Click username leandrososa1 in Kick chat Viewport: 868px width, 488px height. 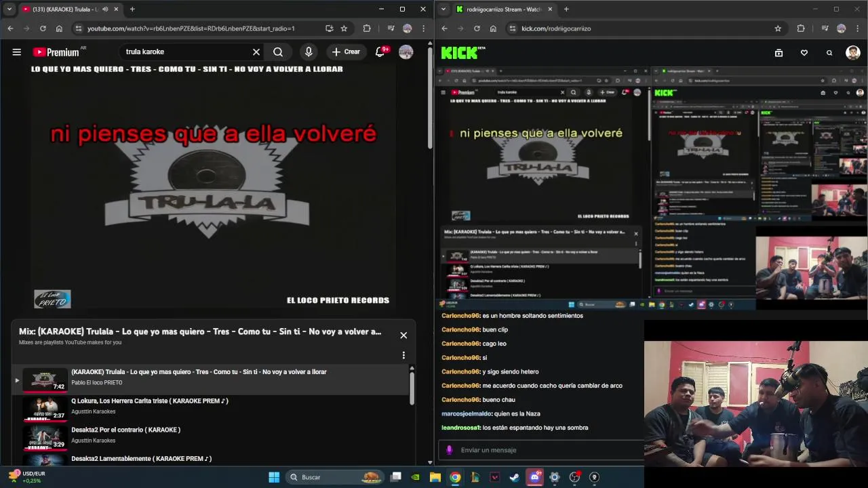pos(460,428)
